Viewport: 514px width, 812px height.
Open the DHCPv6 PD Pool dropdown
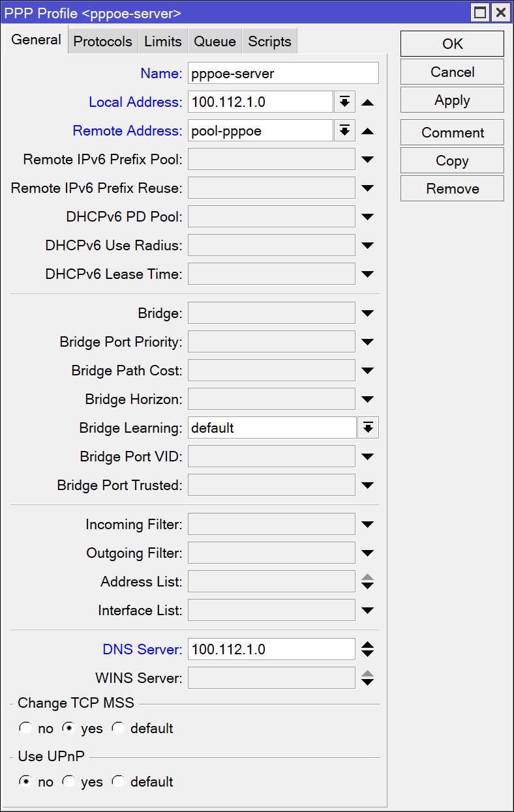coord(367,216)
